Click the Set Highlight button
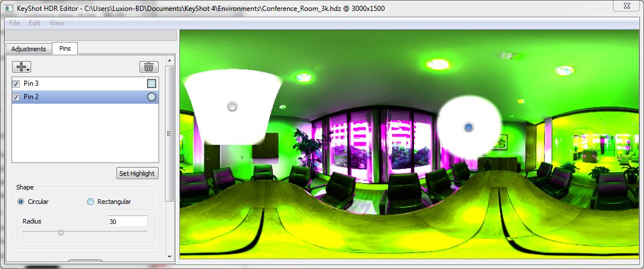This screenshot has width=644, height=269. click(137, 173)
